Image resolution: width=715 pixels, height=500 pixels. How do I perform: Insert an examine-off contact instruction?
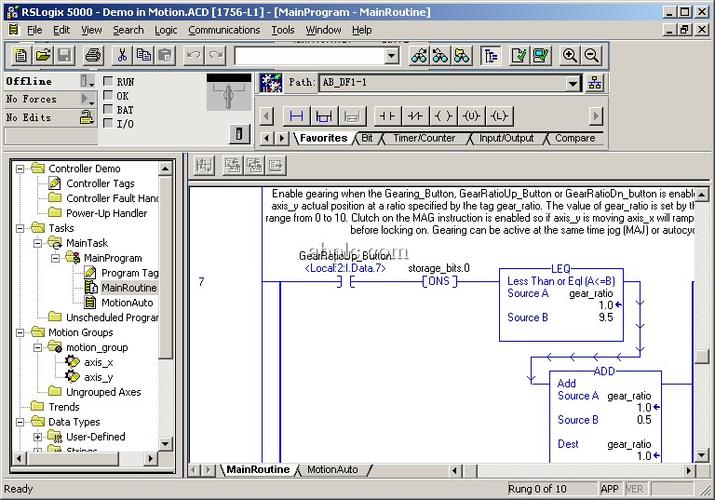click(x=415, y=116)
